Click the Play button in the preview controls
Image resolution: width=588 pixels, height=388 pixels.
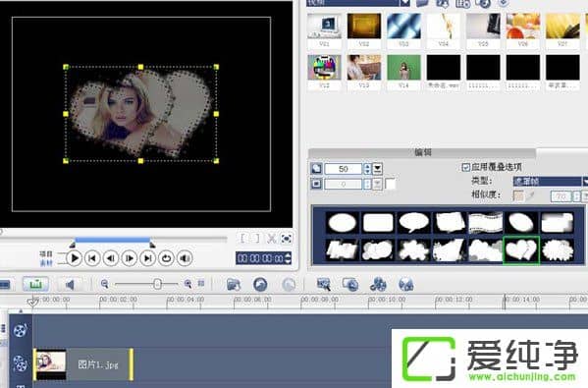[x=75, y=258]
